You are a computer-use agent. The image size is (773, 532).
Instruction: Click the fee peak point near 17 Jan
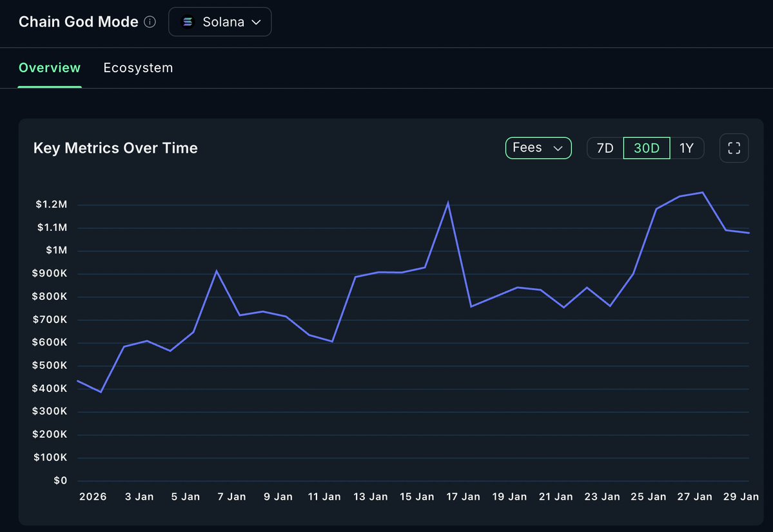coord(447,202)
